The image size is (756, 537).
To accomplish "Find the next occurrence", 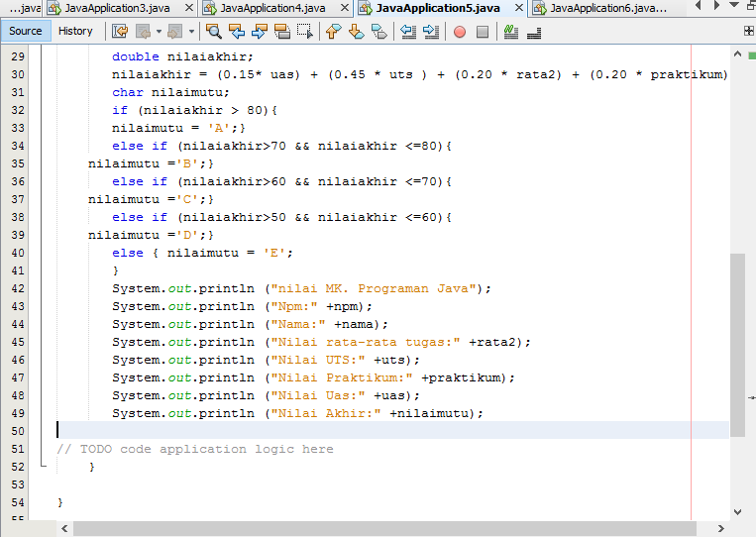I will click(260, 32).
